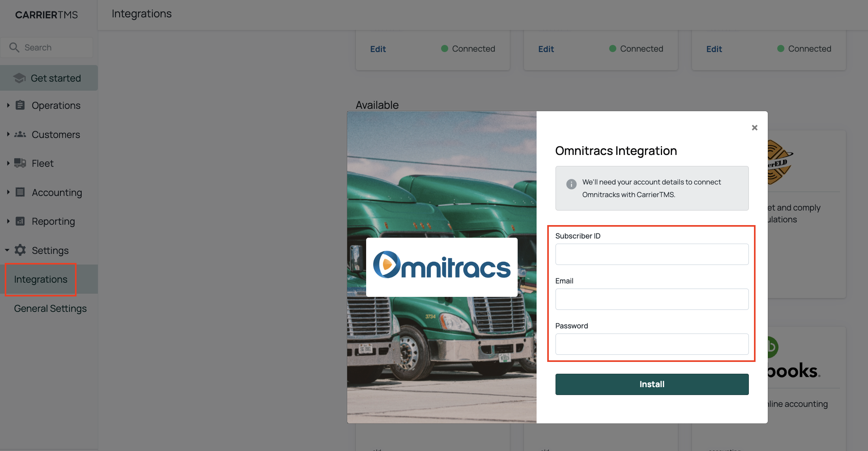868x451 pixels.
Task: Click the Omnitracs logo image
Action: pyautogui.click(x=442, y=267)
